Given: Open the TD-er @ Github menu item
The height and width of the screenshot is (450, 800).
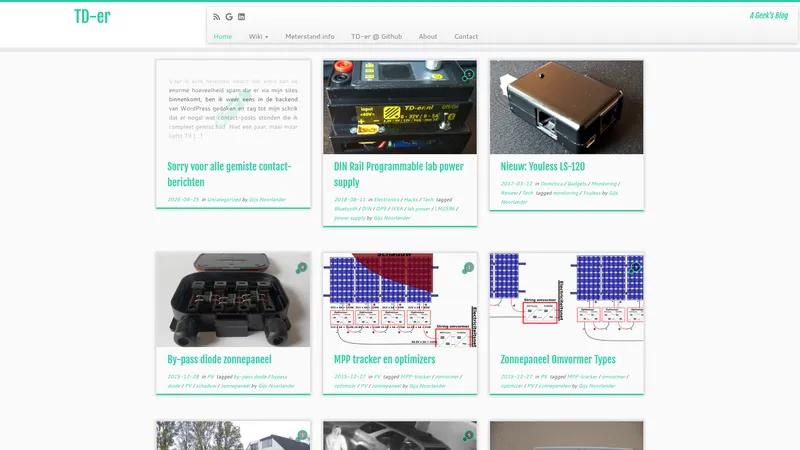Looking at the screenshot, I should click(x=377, y=36).
